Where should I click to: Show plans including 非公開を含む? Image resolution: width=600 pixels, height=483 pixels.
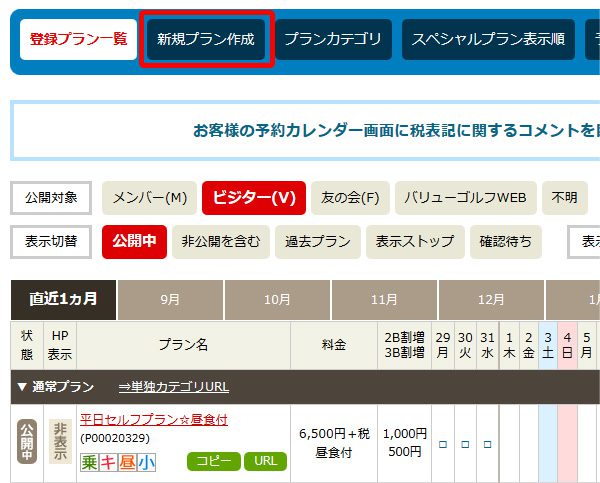point(221,242)
